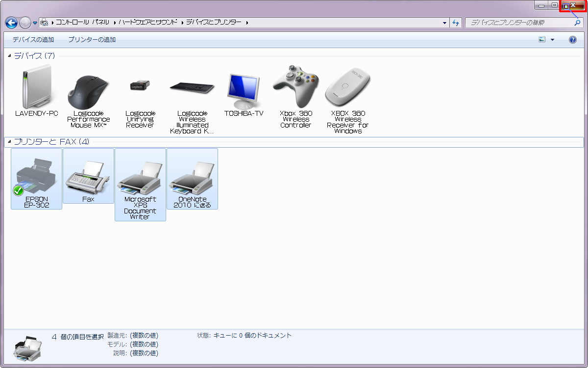The height and width of the screenshot is (368, 588).
Task: Click the 4 個の項目を選択 text
Action: tap(77, 337)
